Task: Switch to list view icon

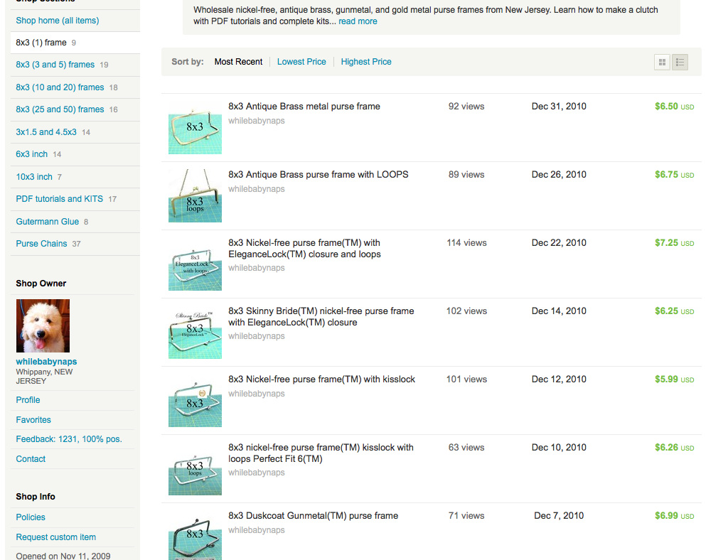Action: click(x=680, y=63)
